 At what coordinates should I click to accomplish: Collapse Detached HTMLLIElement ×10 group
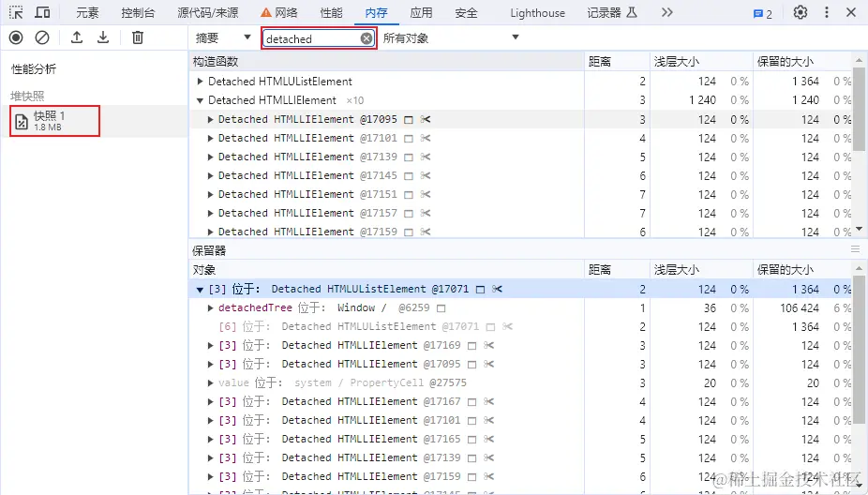[x=200, y=100]
